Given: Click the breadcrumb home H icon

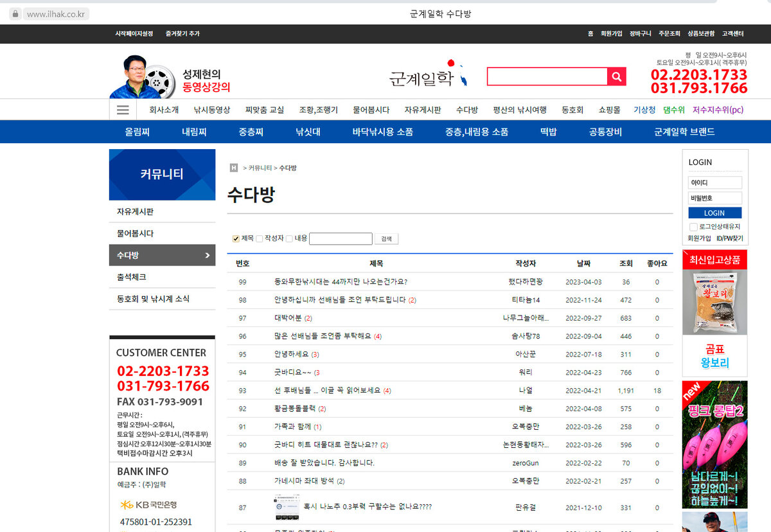Looking at the screenshot, I should [x=234, y=168].
